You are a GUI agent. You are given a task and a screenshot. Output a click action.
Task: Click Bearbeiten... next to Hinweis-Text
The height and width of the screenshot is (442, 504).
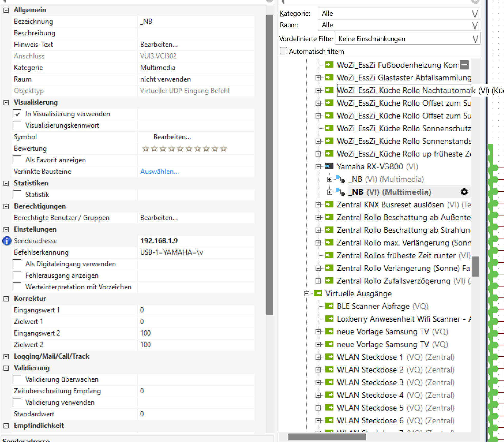coord(159,45)
